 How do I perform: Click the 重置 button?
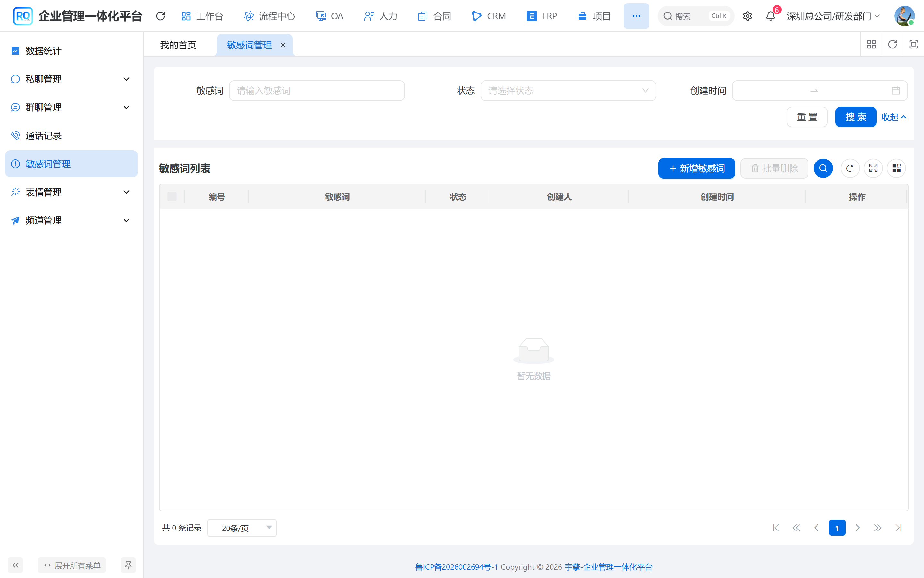pos(807,117)
